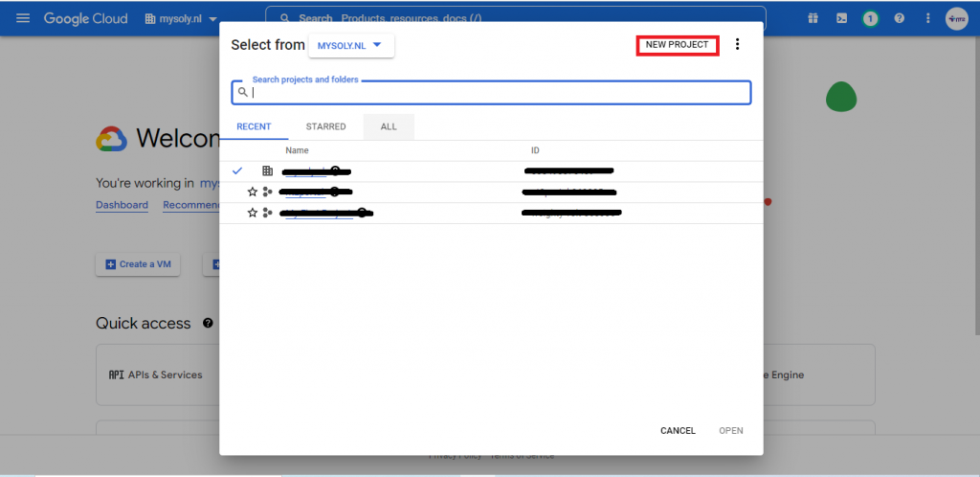The height and width of the screenshot is (477, 980).
Task: Click the 'Select from' dialog title
Action: (x=268, y=45)
